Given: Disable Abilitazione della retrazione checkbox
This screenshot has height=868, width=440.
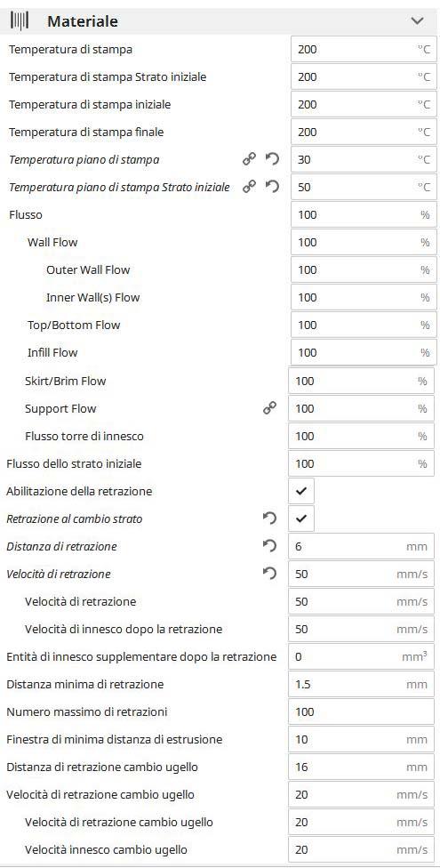Looking at the screenshot, I should [x=301, y=491].
